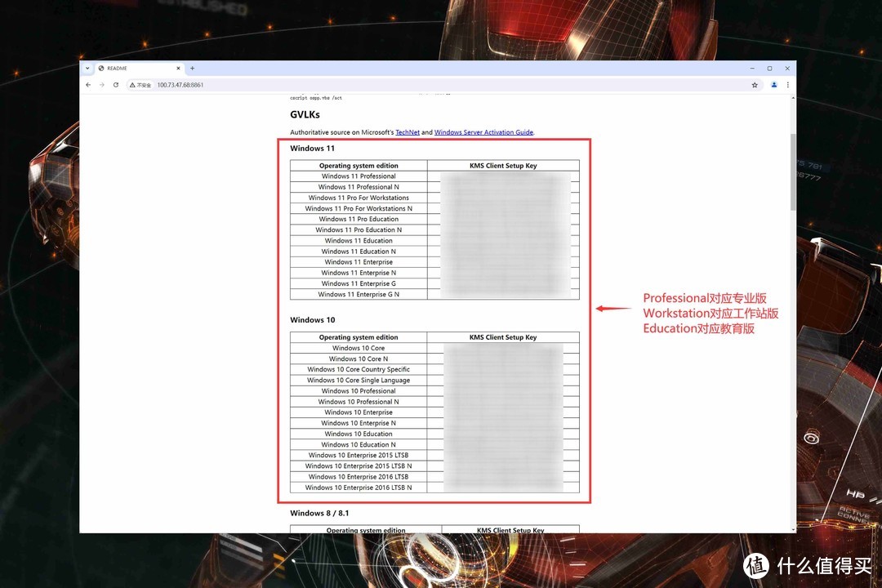
Task: Select Windows 10 Core Single Language
Action: [434, 380]
